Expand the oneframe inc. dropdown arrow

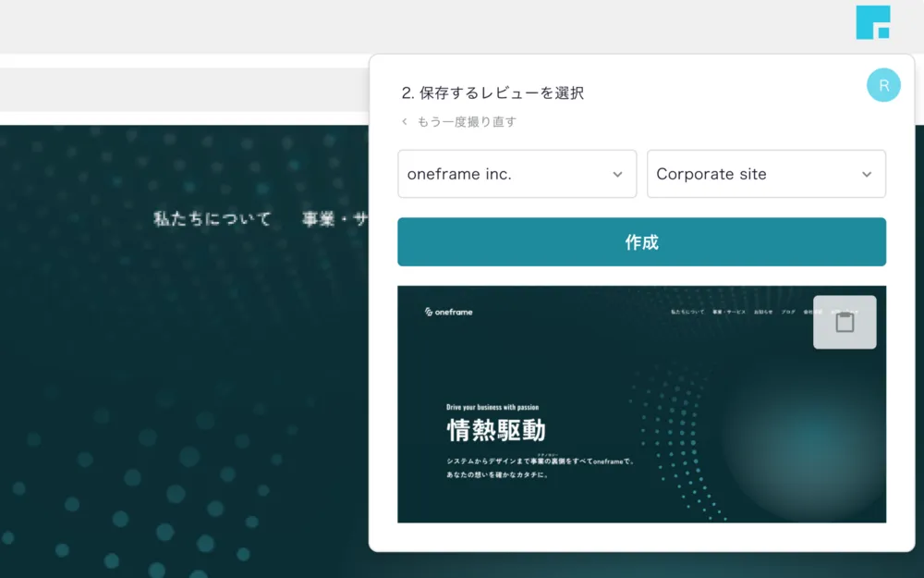click(x=617, y=175)
